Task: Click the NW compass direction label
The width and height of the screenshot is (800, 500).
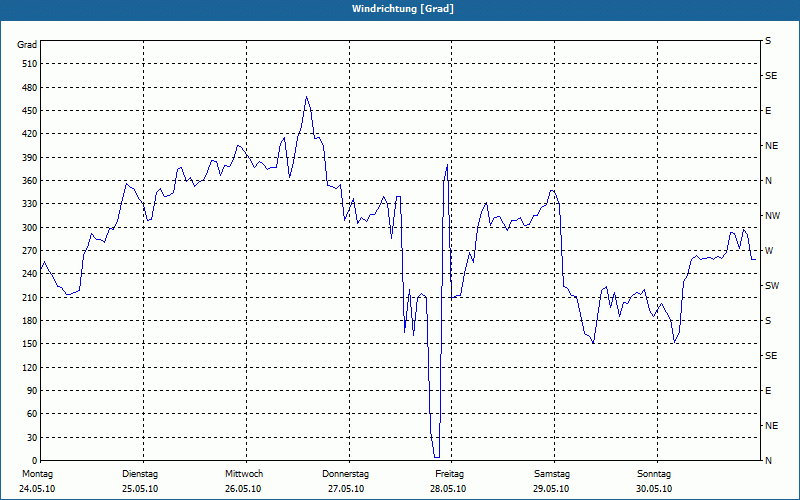Action: tap(772, 216)
